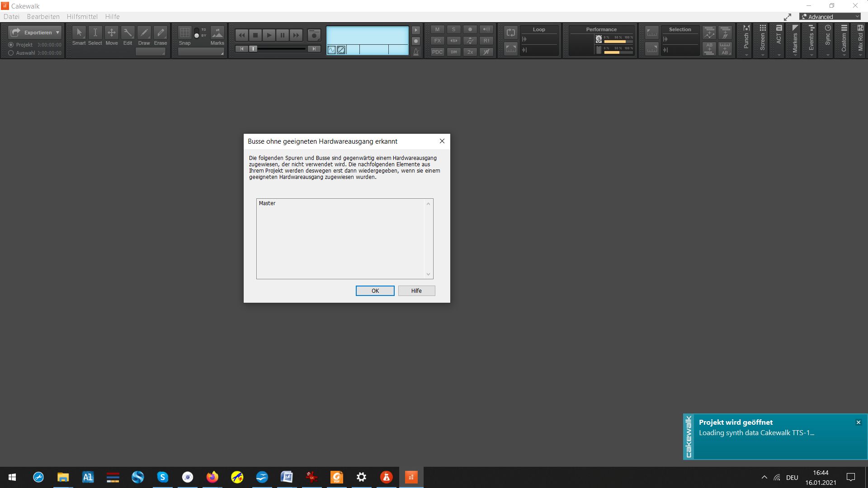Select the Move tool
This screenshot has height=488, width=868.
point(112,33)
